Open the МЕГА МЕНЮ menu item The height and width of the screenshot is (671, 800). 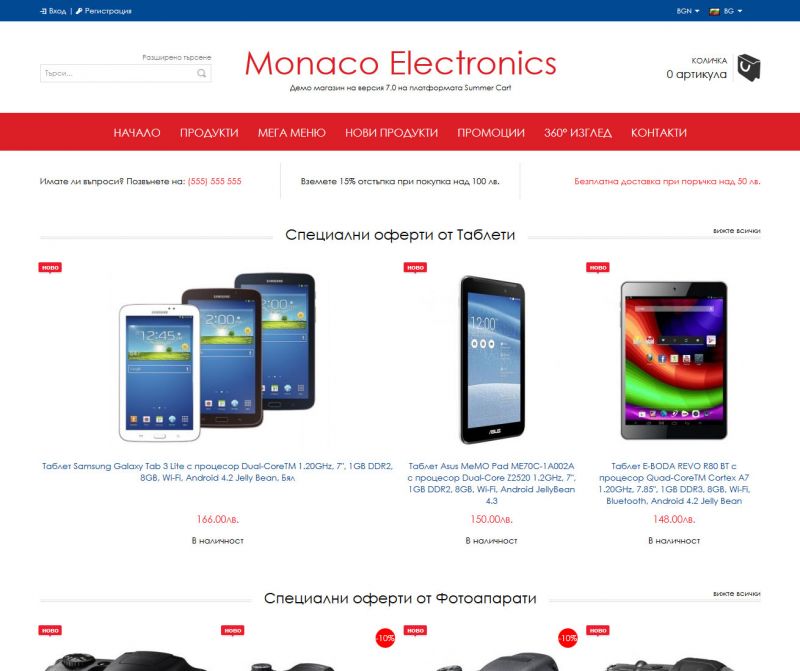[x=291, y=133]
